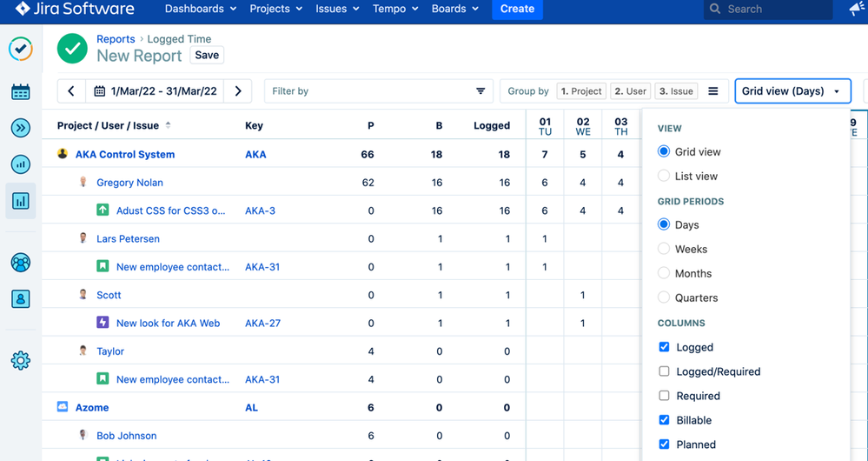Uncheck the Logged column checkbox
The height and width of the screenshot is (461, 868).
[665, 347]
